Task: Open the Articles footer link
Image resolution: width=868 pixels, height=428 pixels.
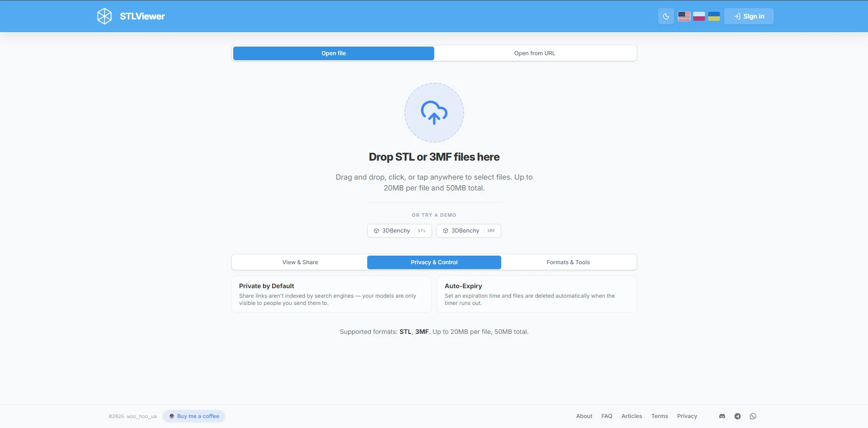Action: (x=632, y=416)
